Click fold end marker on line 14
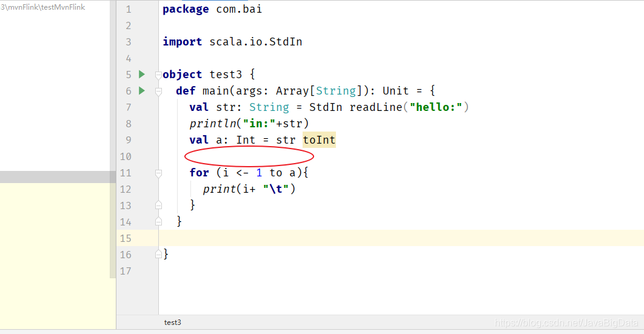The height and width of the screenshot is (334, 644). [x=158, y=222]
